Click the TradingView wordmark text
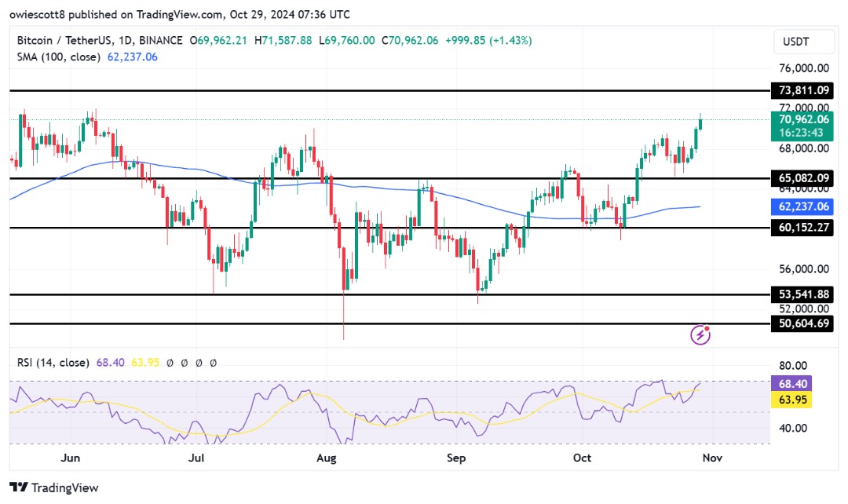 (65, 488)
